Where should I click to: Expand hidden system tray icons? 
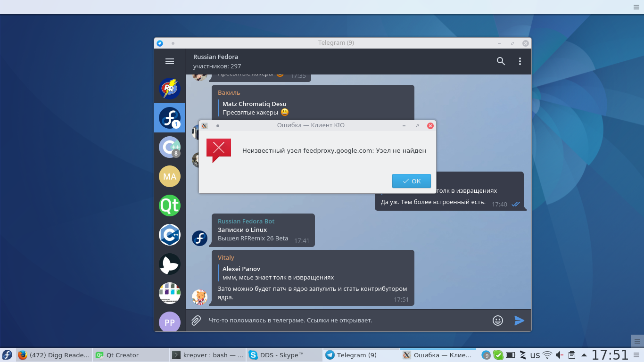[x=584, y=355]
